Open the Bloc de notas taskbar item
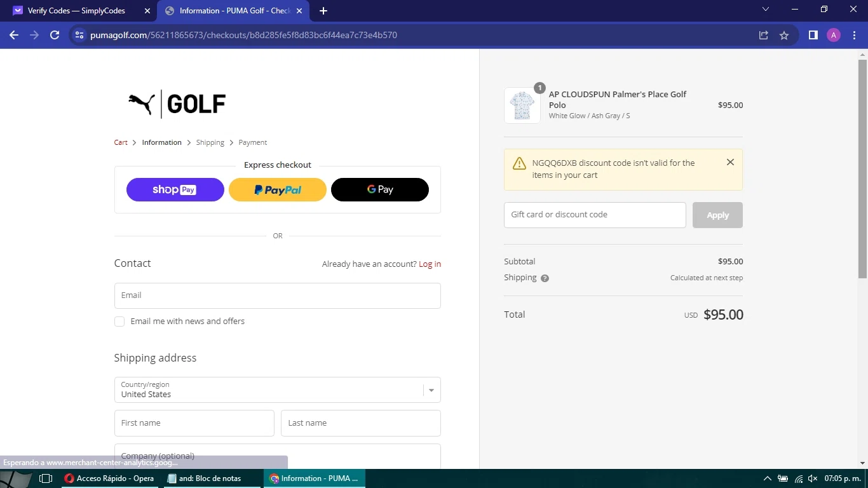868x488 pixels. 212,478
